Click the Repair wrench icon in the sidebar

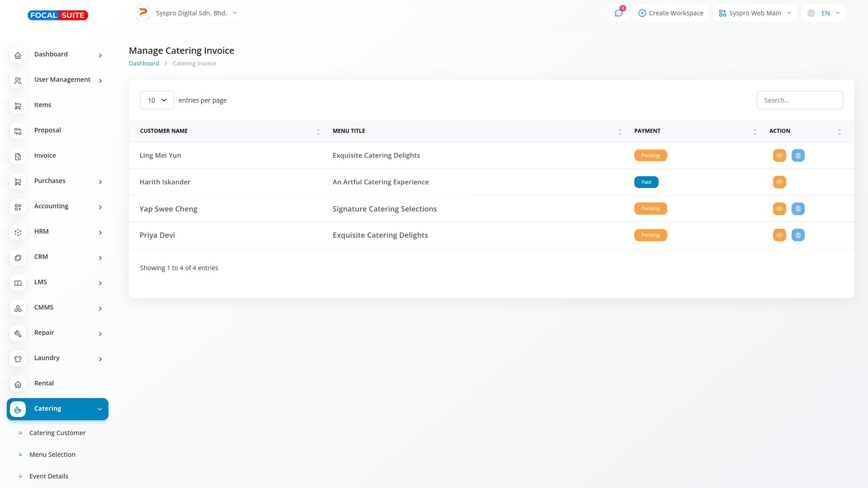[x=18, y=333]
